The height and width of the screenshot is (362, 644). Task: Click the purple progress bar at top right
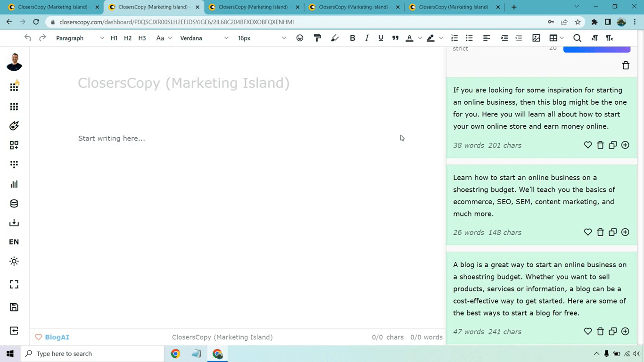coord(597,49)
